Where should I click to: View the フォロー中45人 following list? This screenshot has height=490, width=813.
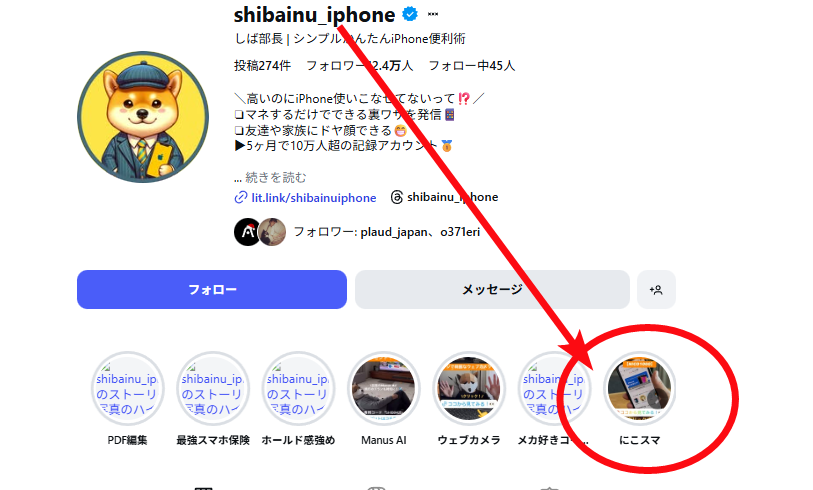coord(472,66)
